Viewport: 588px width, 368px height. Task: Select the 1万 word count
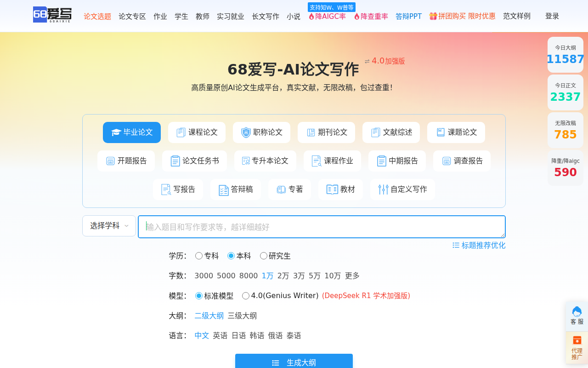tap(267, 276)
